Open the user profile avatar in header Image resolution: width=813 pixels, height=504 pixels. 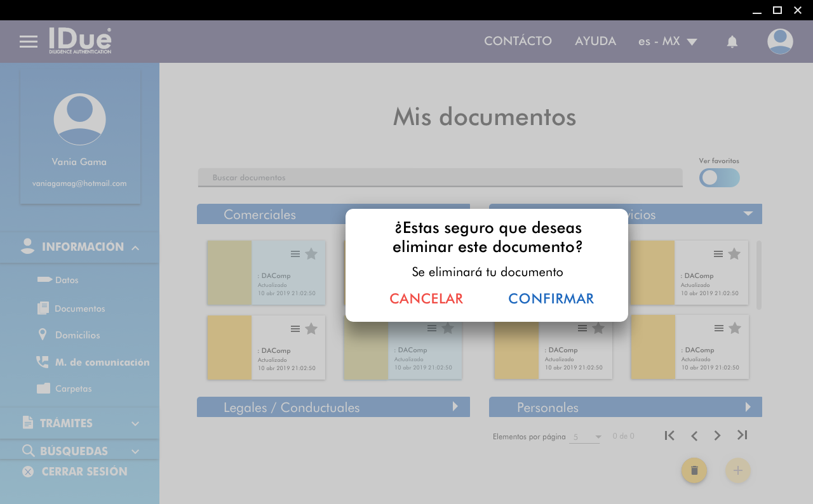(779, 42)
